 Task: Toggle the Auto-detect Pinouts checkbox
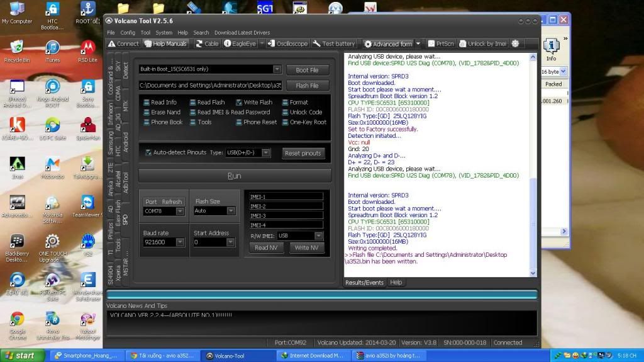[x=148, y=152]
